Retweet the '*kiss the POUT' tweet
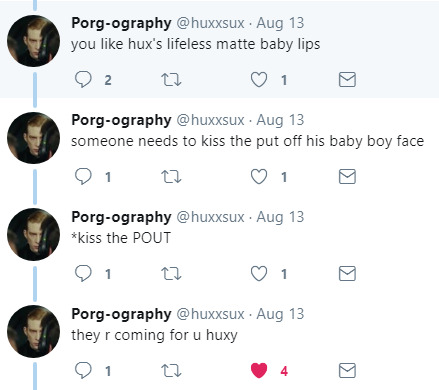 click(x=171, y=274)
